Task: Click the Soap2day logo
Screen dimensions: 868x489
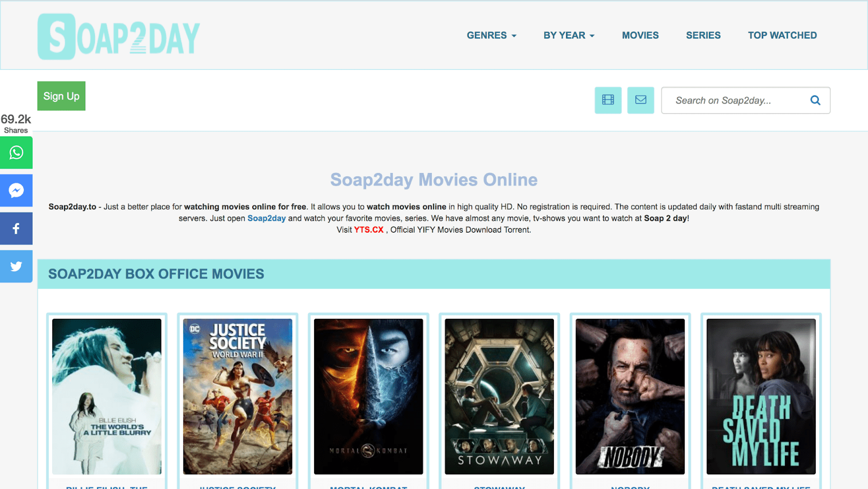Action: 119,36
